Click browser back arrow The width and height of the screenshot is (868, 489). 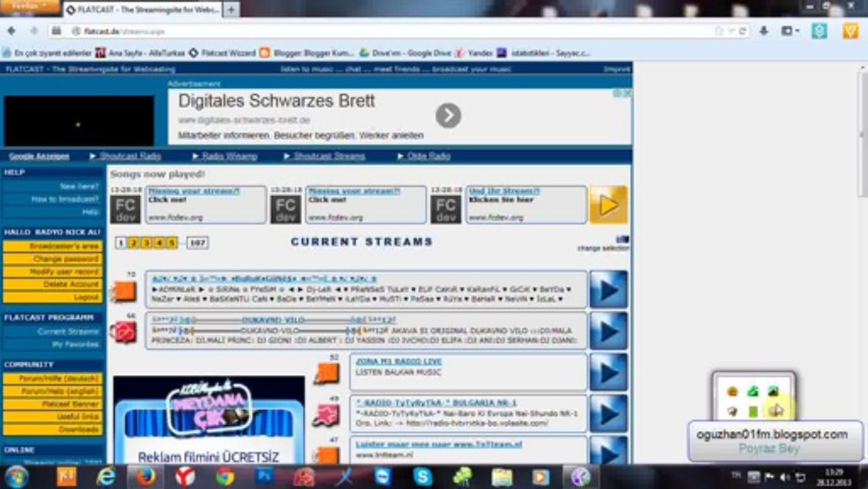13,31
